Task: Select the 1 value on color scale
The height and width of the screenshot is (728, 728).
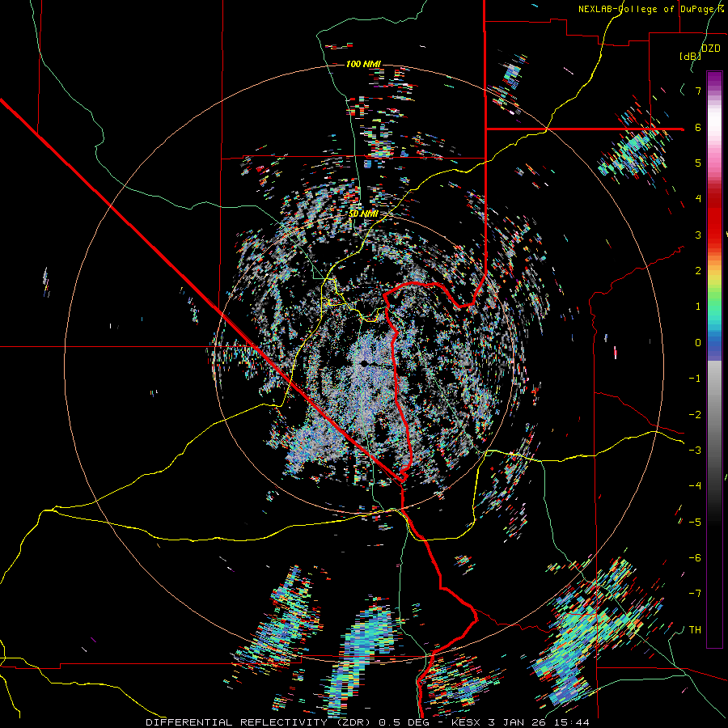Action: pos(698,307)
